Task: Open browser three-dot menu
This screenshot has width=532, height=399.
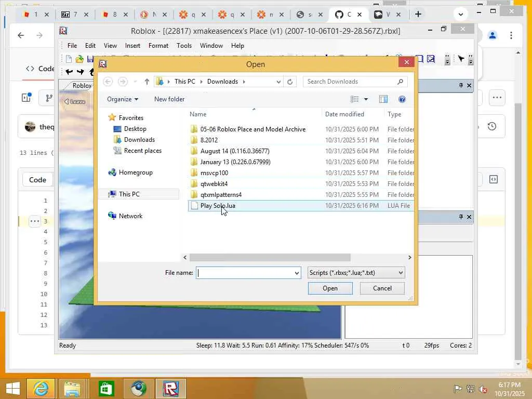Action: (511, 35)
